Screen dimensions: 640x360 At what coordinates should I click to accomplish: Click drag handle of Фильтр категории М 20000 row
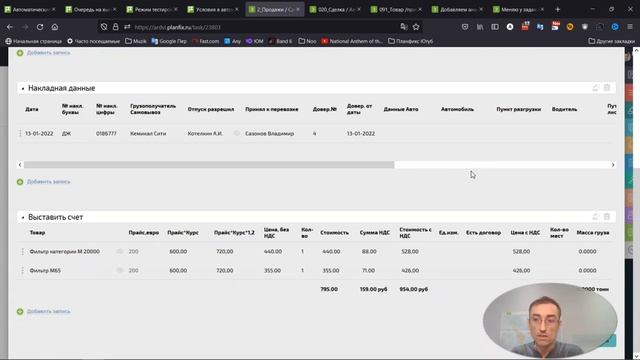(22, 251)
